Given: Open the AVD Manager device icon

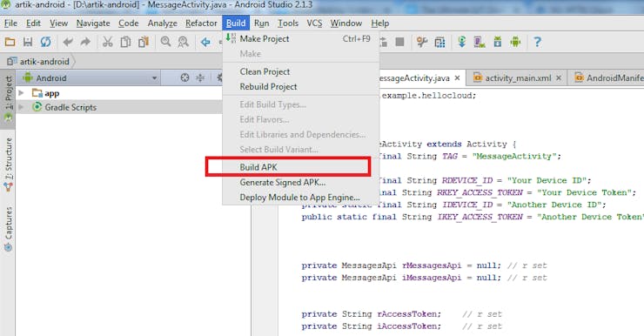Looking at the screenshot, I should [x=480, y=42].
